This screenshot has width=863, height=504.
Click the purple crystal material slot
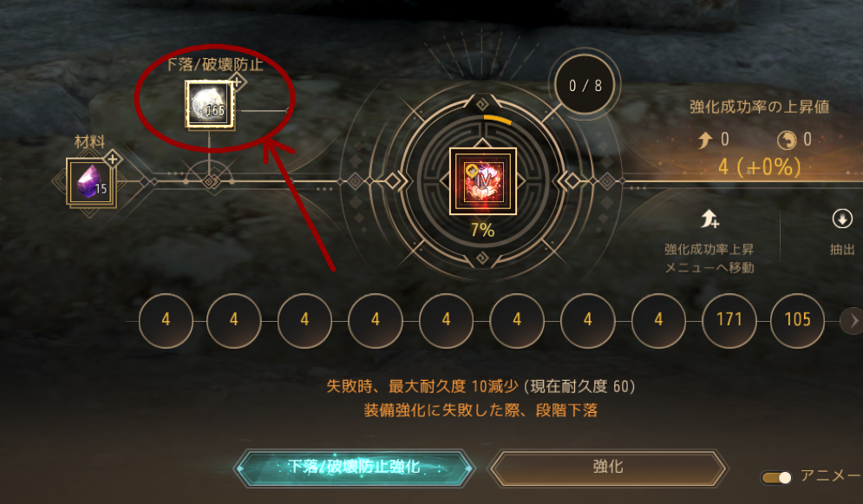coord(90,181)
